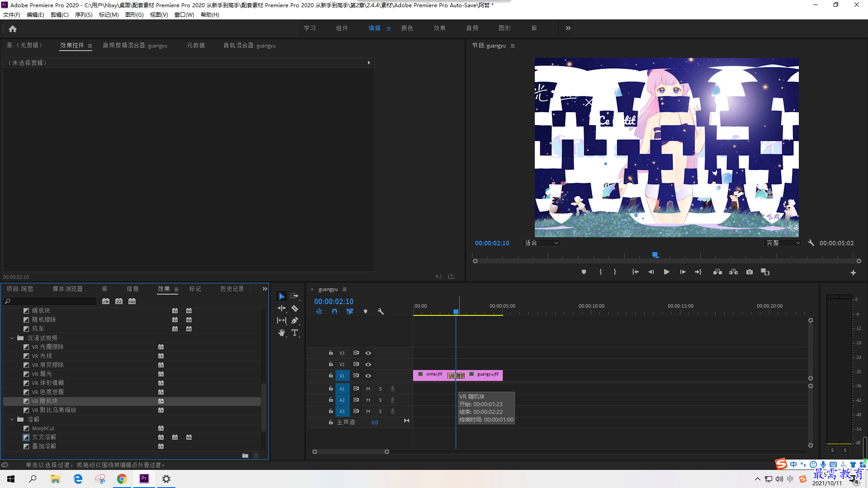The height and width of the screenshot is (488, 868).
Task: Collapse the 溶解 folder
Action: (x=12, y=419)
